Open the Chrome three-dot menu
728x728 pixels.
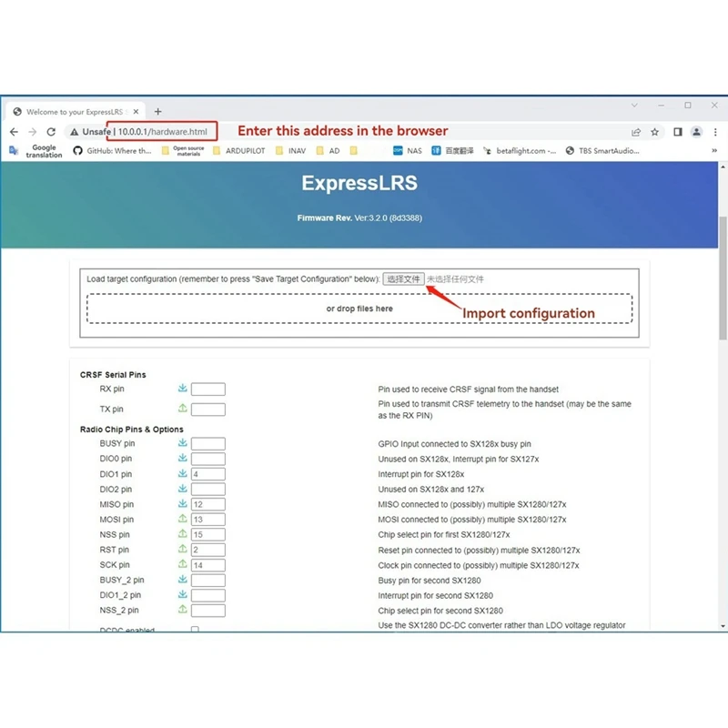coord(715,132)
